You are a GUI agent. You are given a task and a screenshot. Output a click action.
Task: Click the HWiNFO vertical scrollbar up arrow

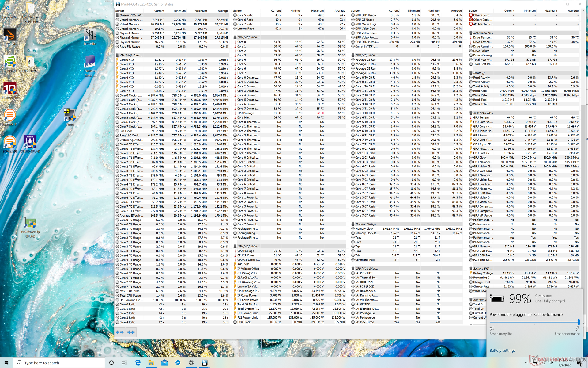coord(583,11)
